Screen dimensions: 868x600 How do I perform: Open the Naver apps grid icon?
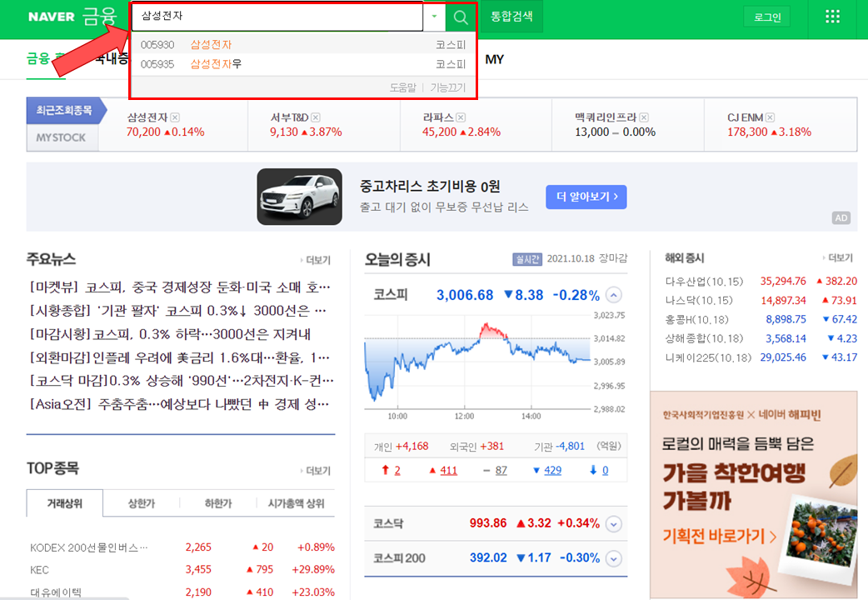point(832,17)
